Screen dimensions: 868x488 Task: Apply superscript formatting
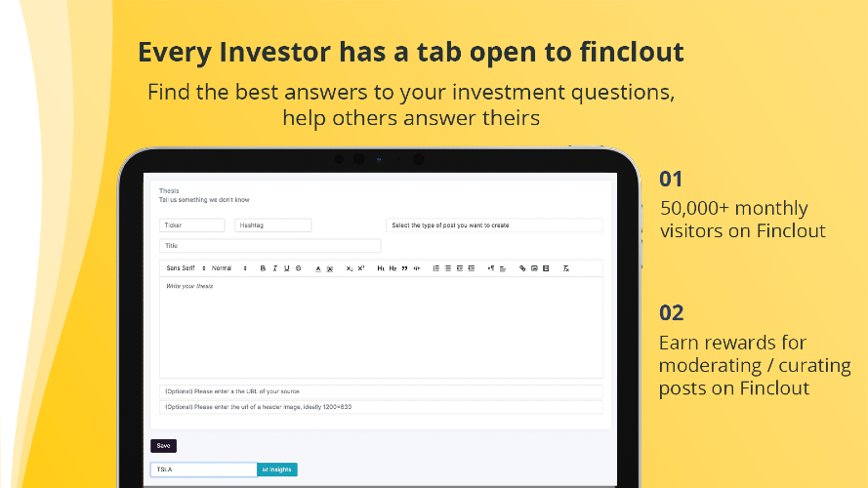point(361,268)
